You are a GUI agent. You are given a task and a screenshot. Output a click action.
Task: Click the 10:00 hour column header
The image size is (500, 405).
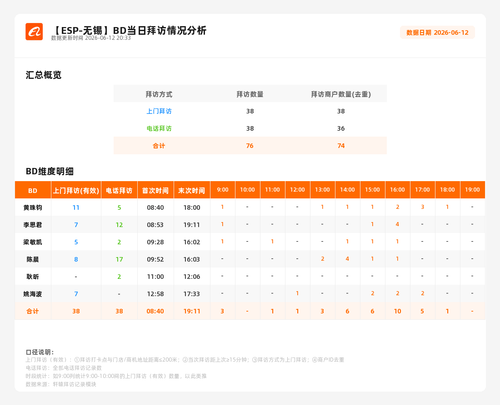(247, 190)
